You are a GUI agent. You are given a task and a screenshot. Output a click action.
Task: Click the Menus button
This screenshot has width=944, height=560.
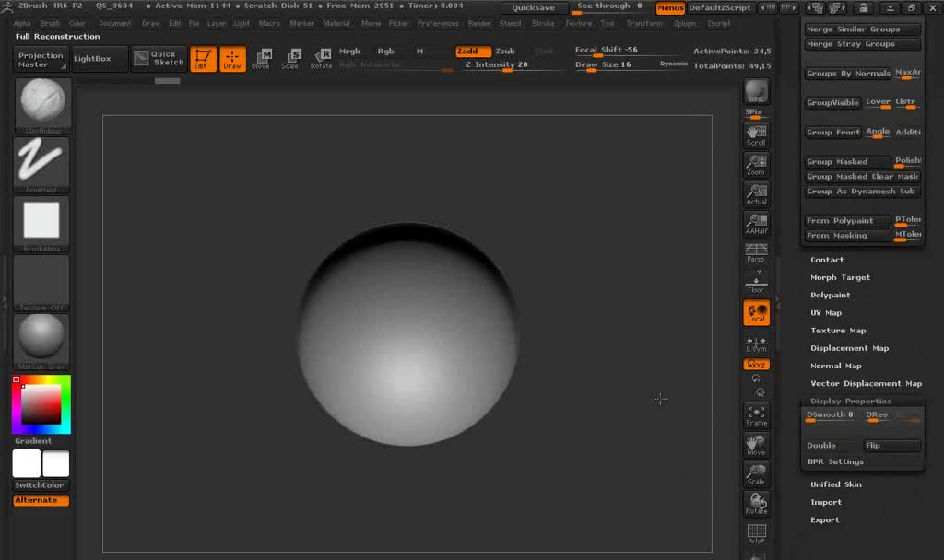click(x=670, y=7)
